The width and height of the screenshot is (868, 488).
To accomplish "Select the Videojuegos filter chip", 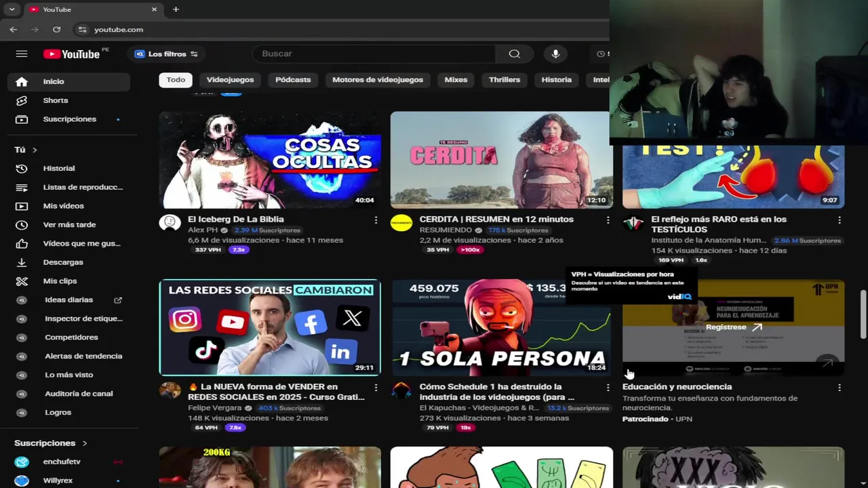I will (x=230, y=80).
